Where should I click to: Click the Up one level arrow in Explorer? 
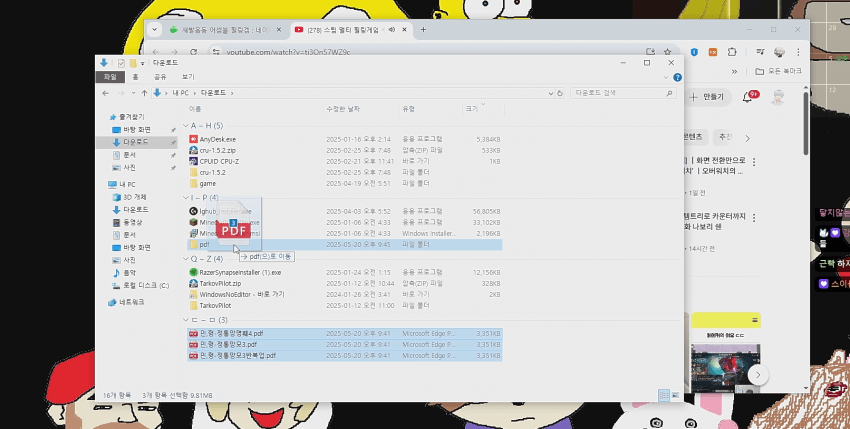[142, 93]
